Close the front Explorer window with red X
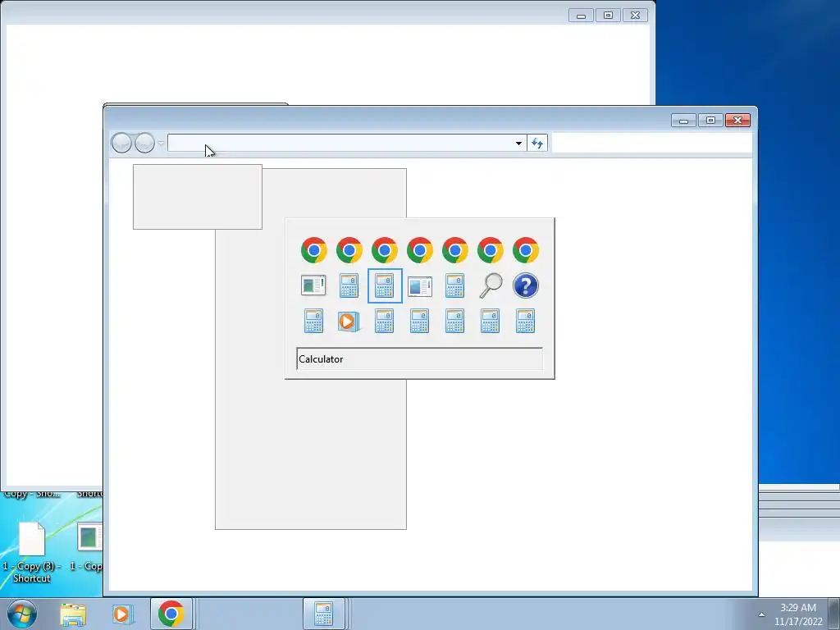 pos(737,120)
